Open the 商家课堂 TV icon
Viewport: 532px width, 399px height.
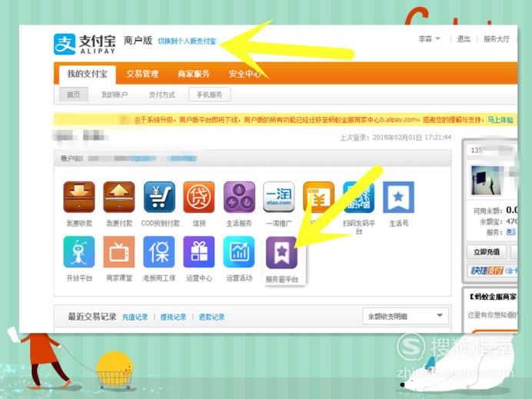(119, 251)
